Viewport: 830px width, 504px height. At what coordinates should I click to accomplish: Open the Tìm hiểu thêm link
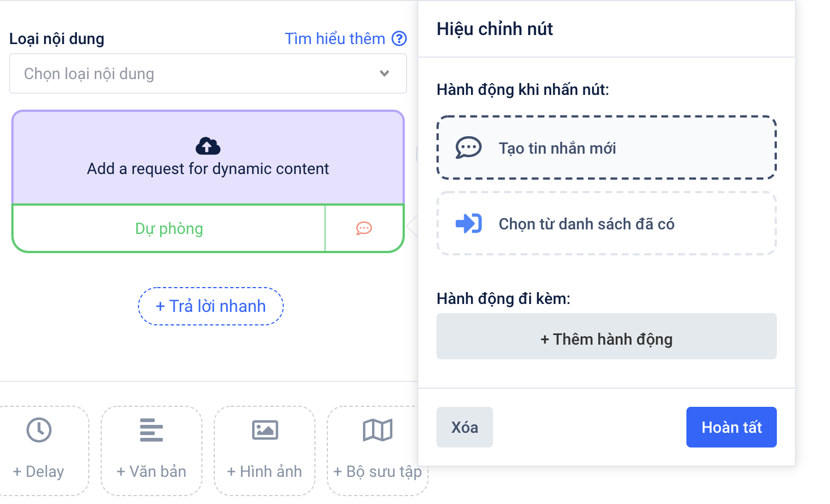335,38
